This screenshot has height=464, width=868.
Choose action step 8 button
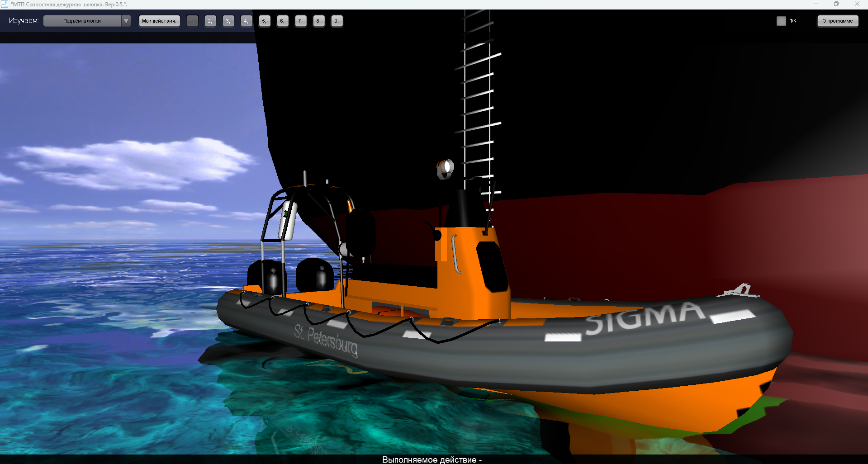coord(319,21)
